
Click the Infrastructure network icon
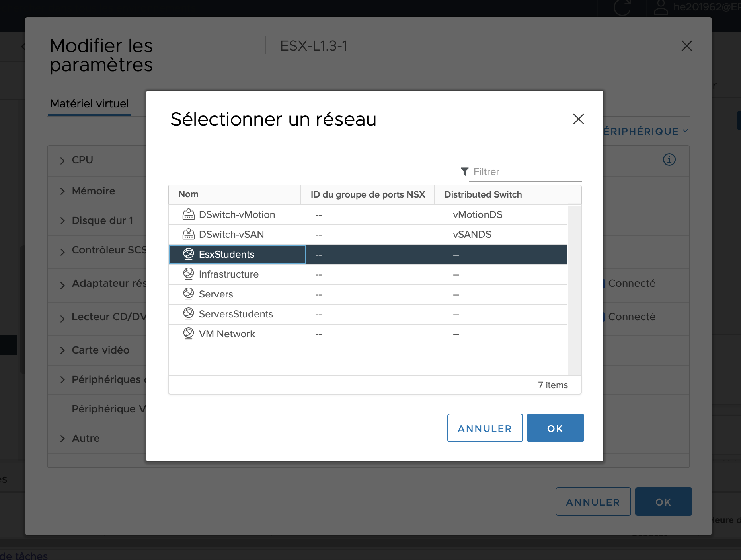pyautogui.click(x=188, y=274)
